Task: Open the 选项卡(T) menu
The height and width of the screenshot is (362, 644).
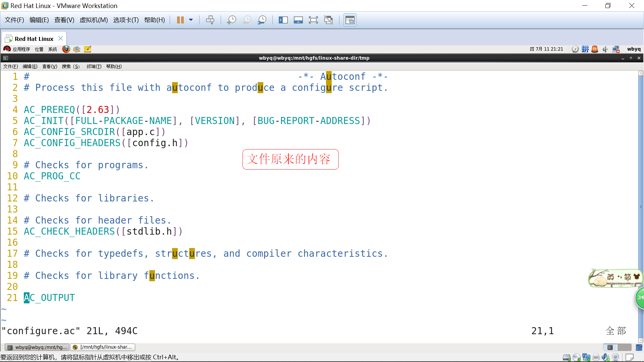Action: tap(126, 20)
